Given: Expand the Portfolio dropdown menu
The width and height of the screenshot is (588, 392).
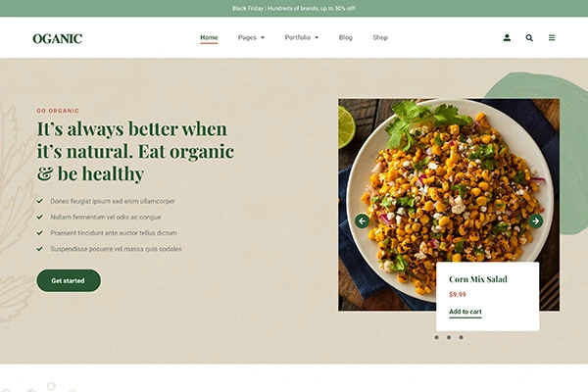Looking at the screenshot, I should 302,37.
